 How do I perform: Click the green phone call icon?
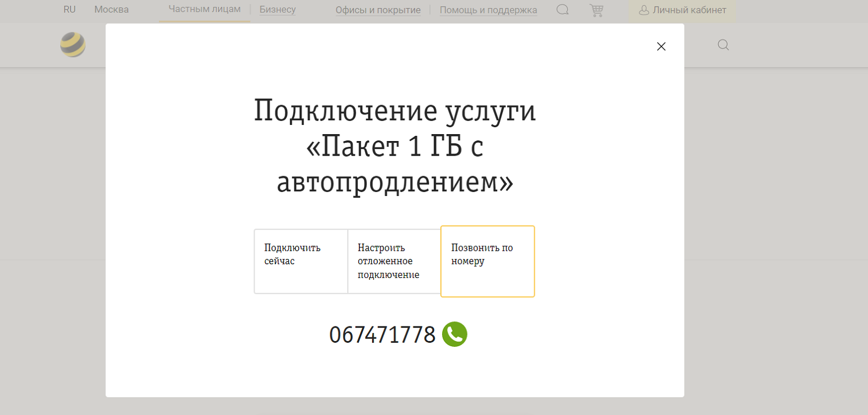click(455, 334)
